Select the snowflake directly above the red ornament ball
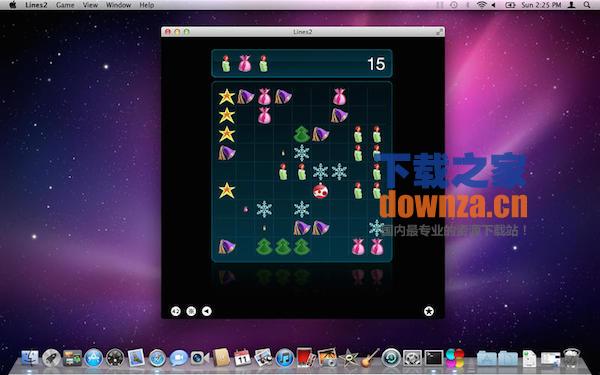This screenshot has height=375, width=600. [x=320, y=172]
